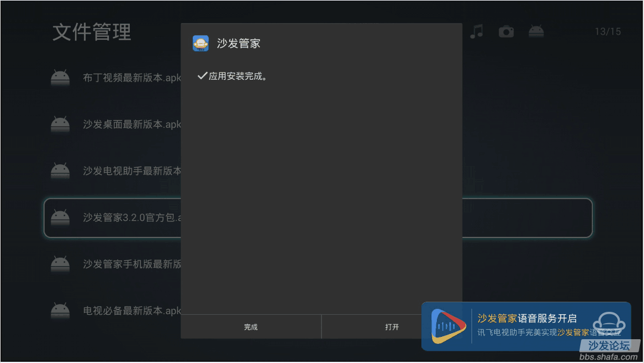Click the 文件管理 title

click(92, 32)
